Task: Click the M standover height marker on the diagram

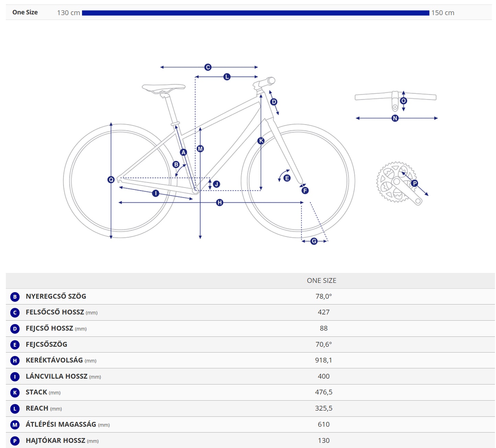Action: click(200, 149)
